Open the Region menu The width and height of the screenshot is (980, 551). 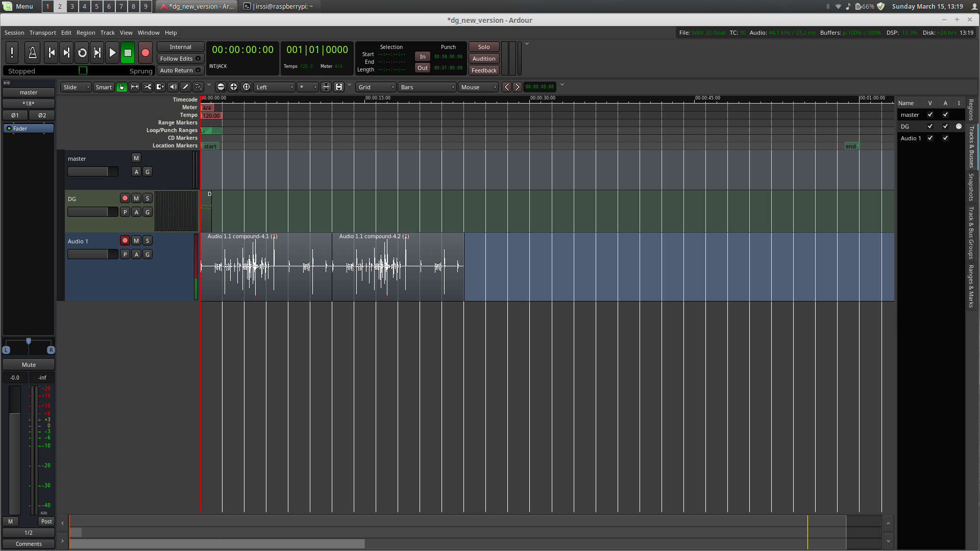(x=86, y=33)
